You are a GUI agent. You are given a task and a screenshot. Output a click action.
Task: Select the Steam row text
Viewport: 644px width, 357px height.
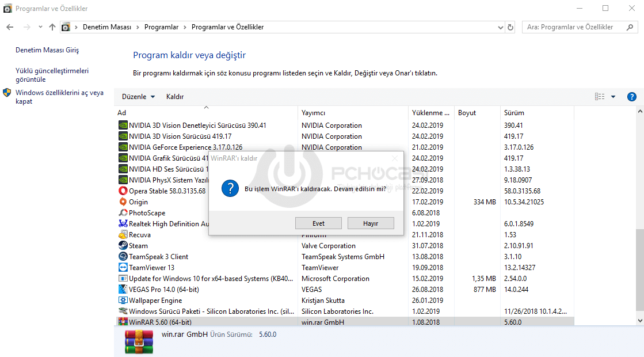(138, 246)
